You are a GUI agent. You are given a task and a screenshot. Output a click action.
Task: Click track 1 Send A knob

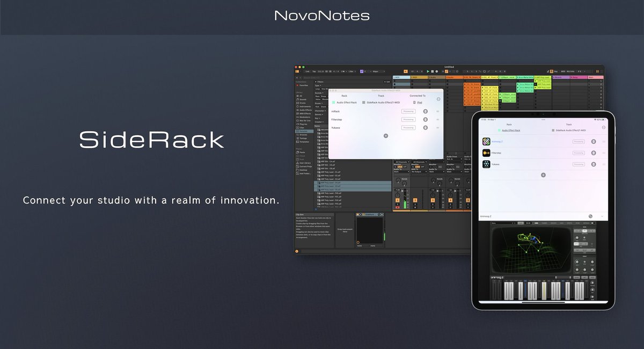pos(398,180)
